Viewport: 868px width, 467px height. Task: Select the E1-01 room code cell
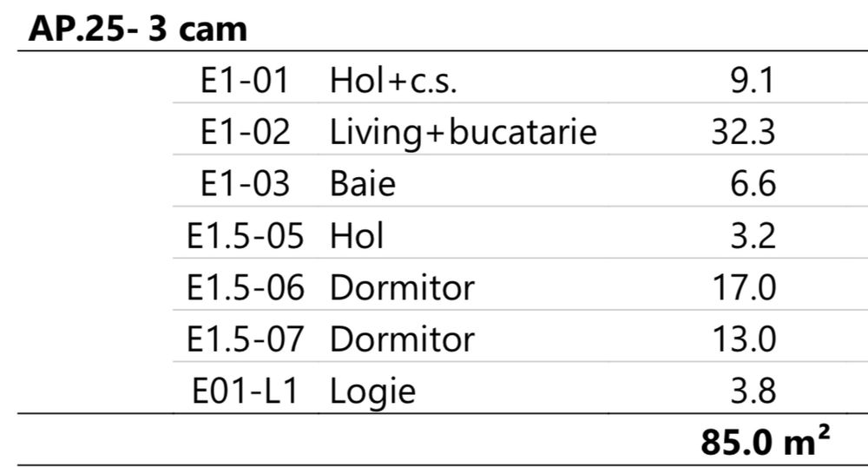pyautogui.click(x=246, y=81)
